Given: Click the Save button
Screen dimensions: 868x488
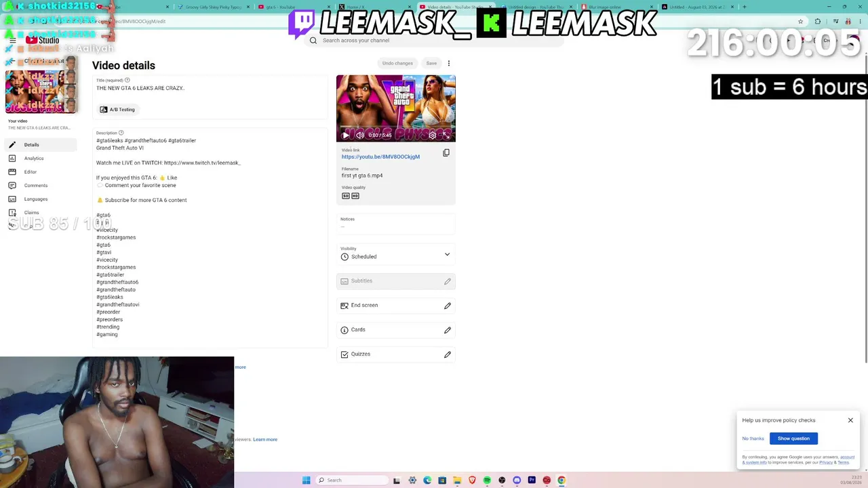Looking at the screenshot, I should (431, 63).
